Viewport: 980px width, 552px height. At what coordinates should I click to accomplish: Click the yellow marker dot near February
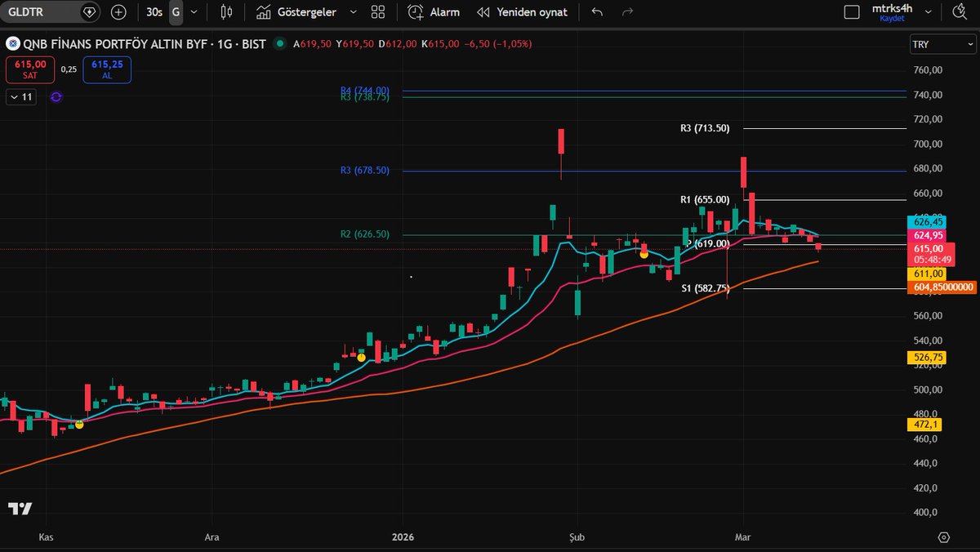tap(644, 254)
